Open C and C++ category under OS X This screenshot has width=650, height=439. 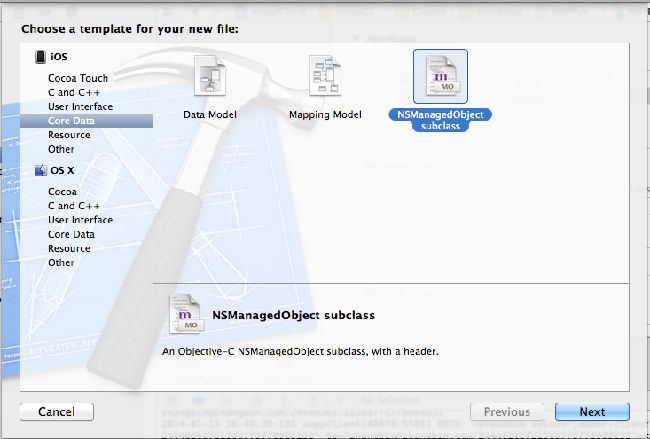click(74, 206)
